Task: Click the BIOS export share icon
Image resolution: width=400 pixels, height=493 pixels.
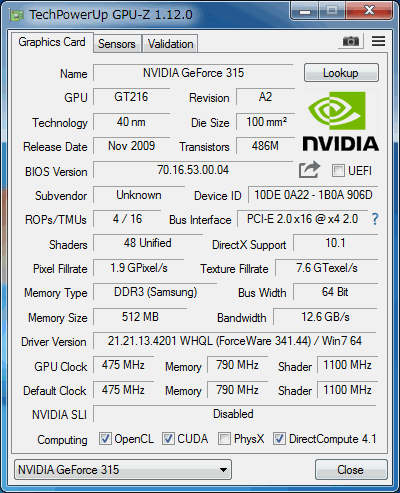Action: coord(309,170)
